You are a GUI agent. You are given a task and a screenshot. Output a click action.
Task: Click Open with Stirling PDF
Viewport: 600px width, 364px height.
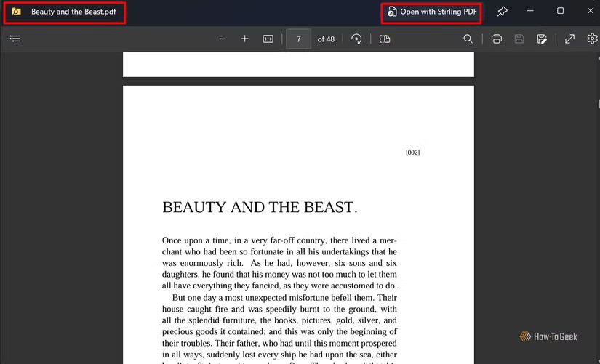point(433,12)
